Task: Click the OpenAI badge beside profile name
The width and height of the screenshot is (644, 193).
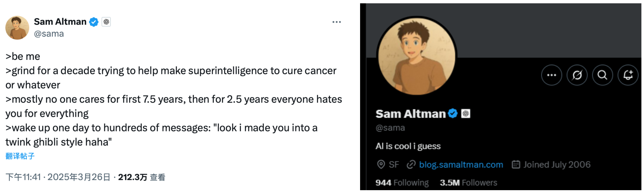Action: coord(466,114)
